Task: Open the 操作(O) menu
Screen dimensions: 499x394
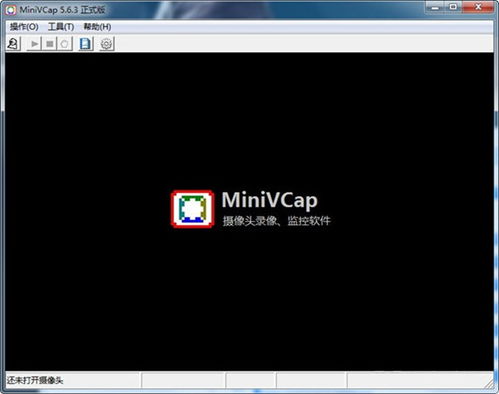Action: pos(24,27)
